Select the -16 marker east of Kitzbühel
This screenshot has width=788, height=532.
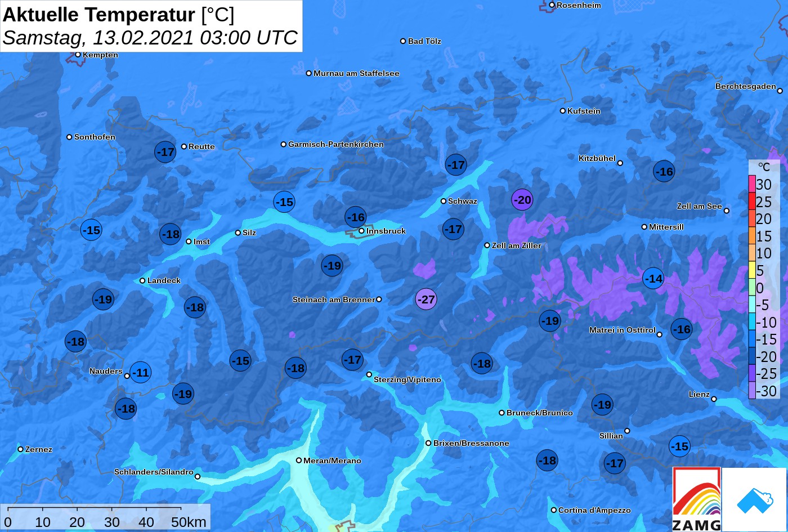pyautogui.click(x=664, y=171)
